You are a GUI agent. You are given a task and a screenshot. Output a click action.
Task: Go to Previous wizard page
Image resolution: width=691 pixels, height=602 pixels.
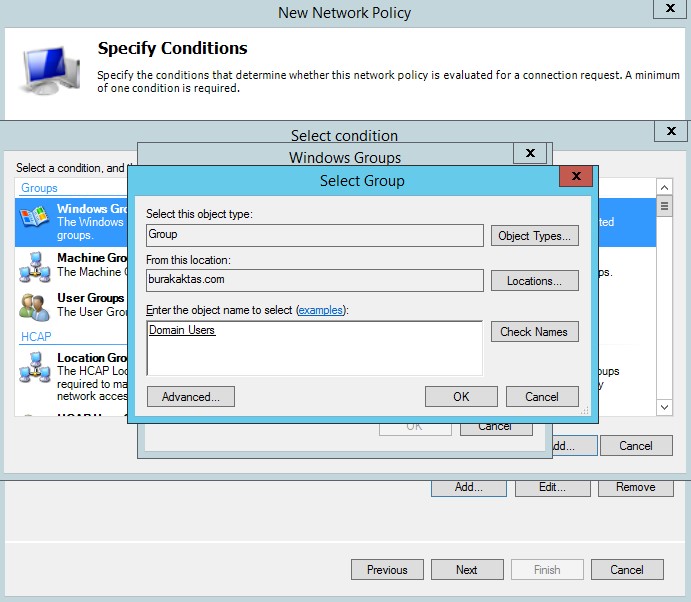click(x=387, y=570)
